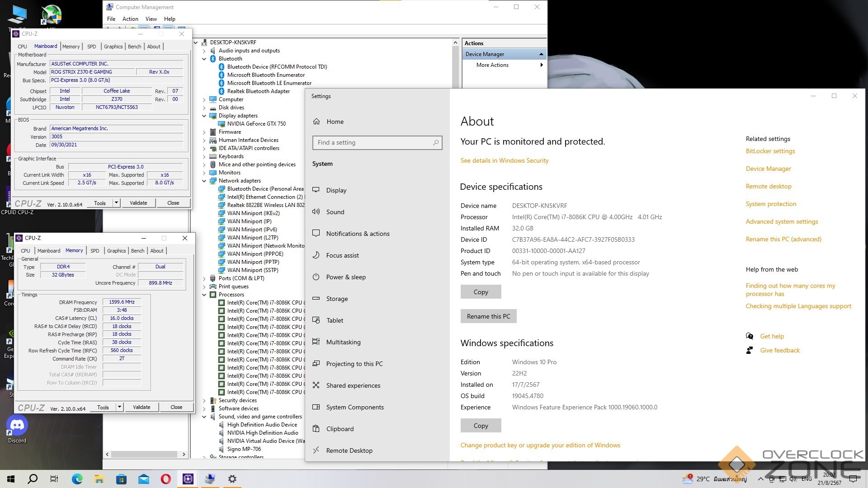Select the Focus assist moon icon
Image resolution: width=868 pixels, height=488 pixels.
pyautogui.click(x=316, y=255)
